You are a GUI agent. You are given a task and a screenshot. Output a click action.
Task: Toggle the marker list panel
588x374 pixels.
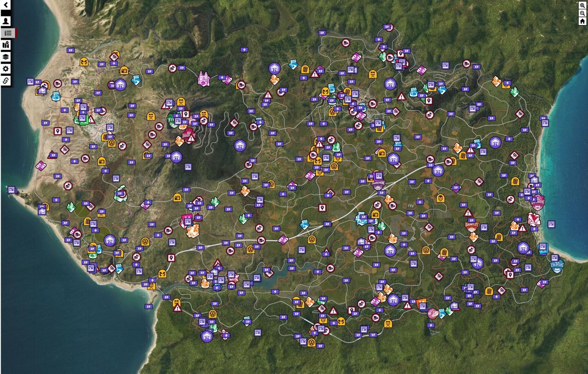[x=8, y=33]
